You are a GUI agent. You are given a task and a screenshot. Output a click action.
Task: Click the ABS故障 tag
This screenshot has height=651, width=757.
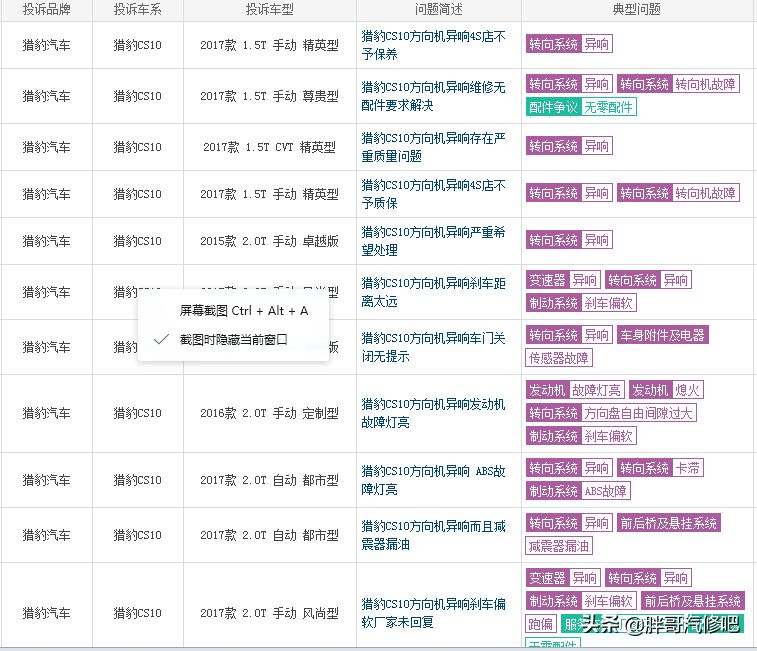tap(606, 491)
